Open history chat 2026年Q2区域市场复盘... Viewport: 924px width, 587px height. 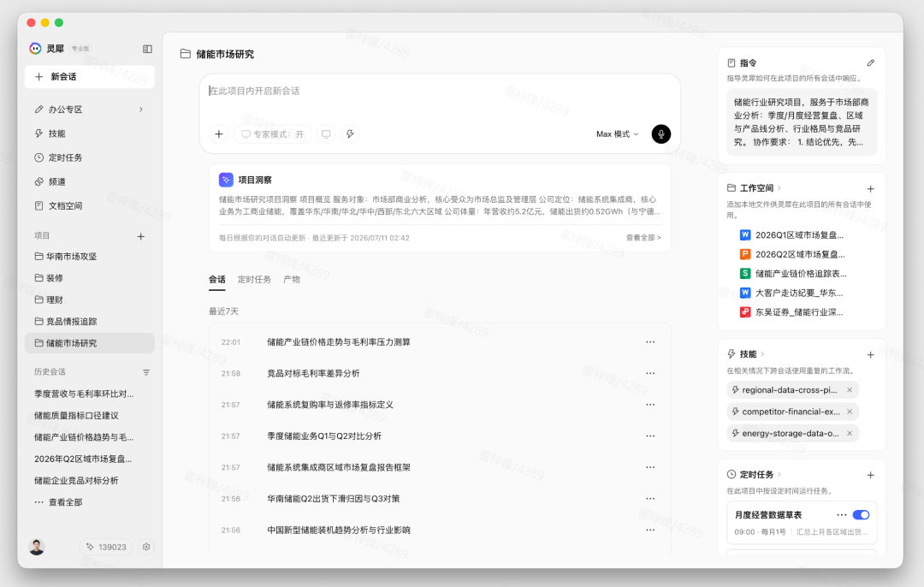tap(83, 459)
